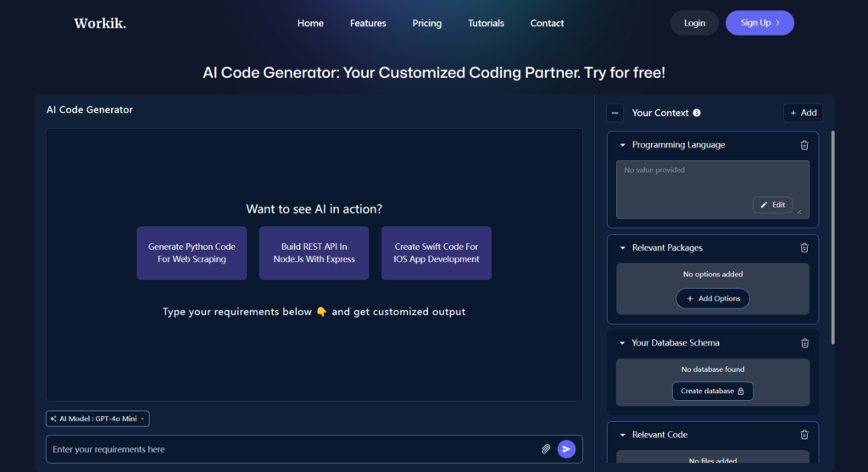This screenshot has height=472, width=868.
Task: Click the Workik logo
Action: pyautogui.click(x=100, y=23)
